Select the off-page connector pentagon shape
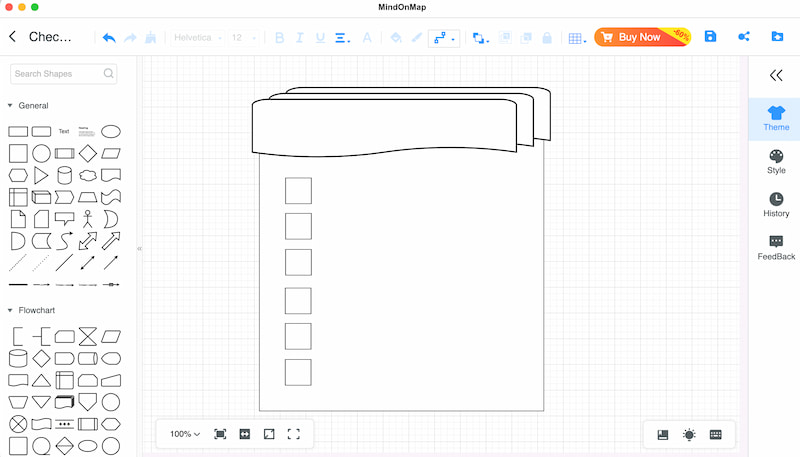This screenshot has height=457, width=800. [88, 402]
